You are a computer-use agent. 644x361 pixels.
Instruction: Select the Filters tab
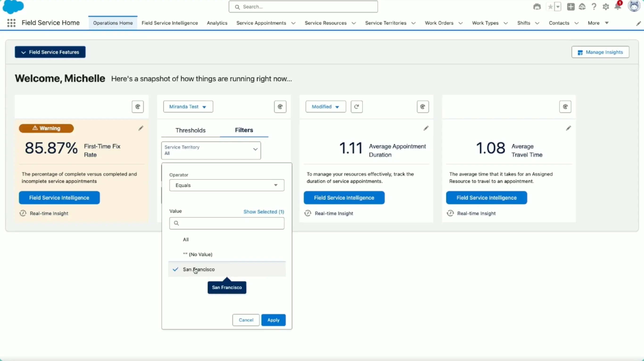(244, 130)
